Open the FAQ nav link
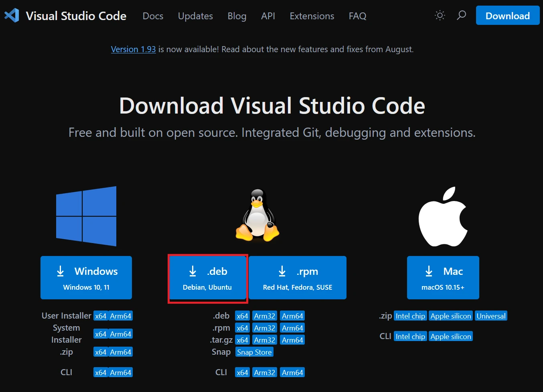 tap(357, 16)
